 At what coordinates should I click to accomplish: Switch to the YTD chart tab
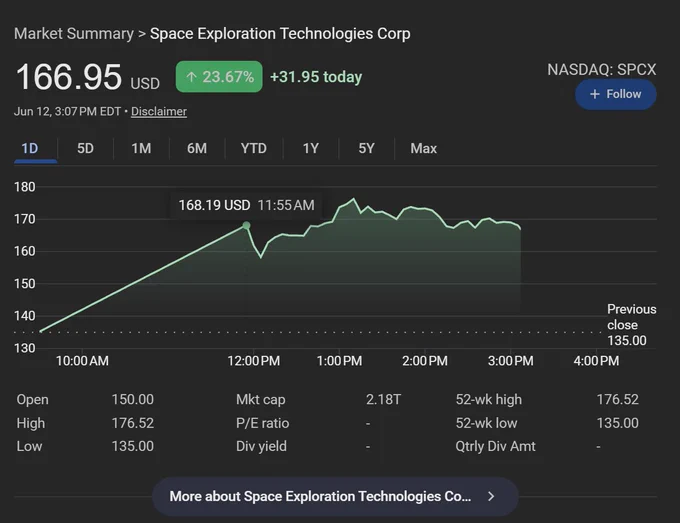(x=254, y=149)
